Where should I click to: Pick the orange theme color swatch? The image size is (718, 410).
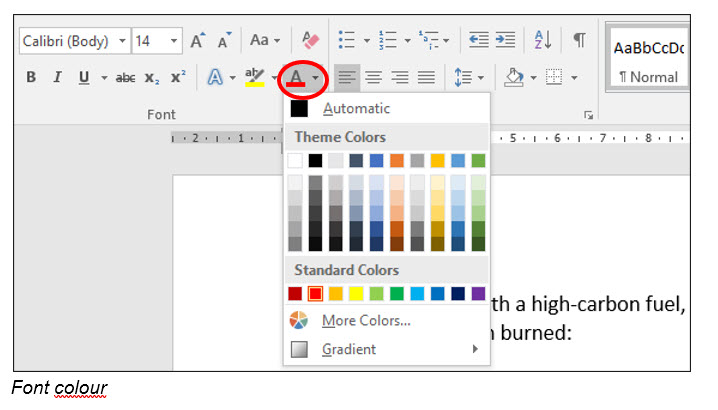point(397,161)
